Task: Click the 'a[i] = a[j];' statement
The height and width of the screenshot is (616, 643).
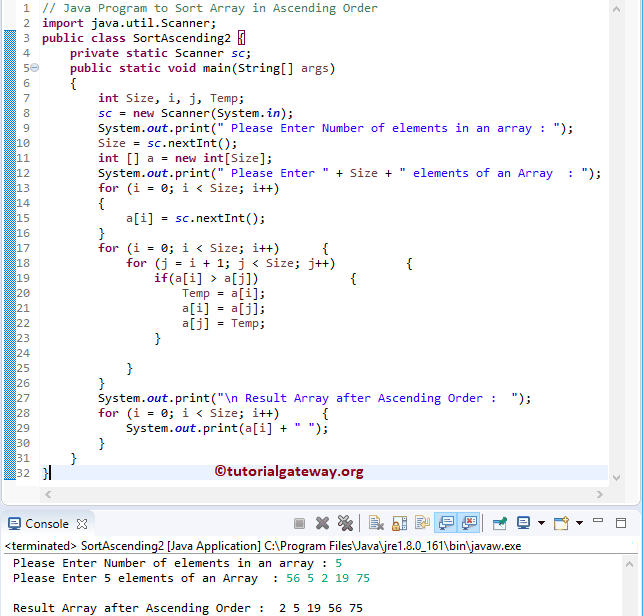Action: [x=223, y=308]
